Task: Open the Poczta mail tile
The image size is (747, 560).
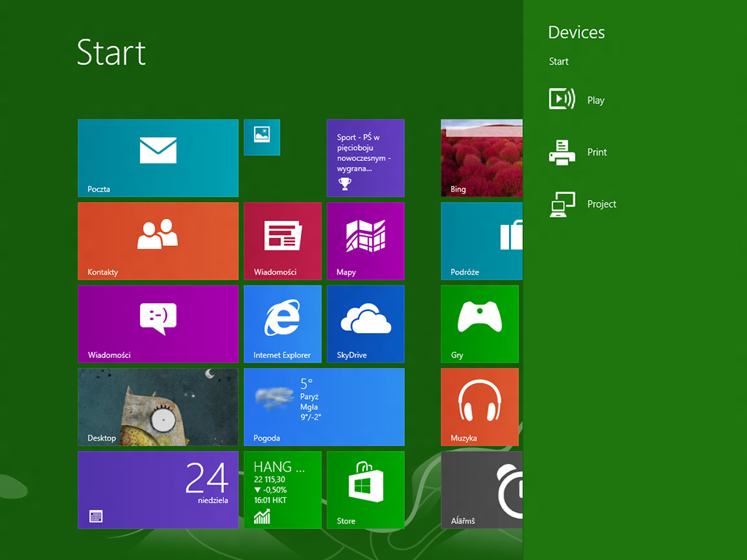Action: click(157, 158)
